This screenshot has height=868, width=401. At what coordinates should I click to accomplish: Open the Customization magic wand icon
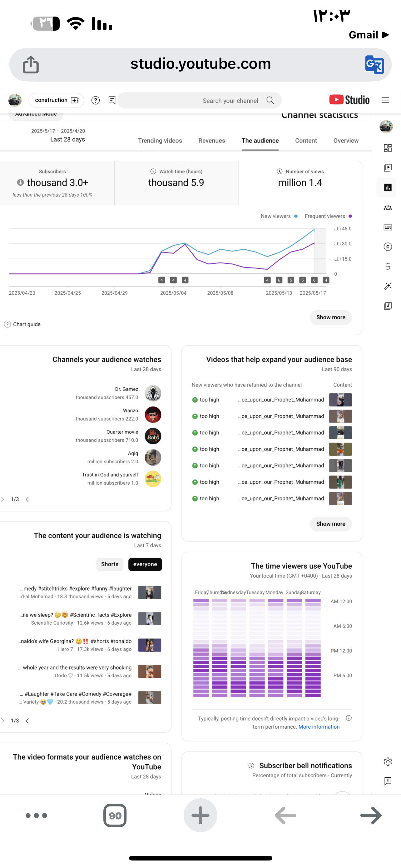pos(388,286)
